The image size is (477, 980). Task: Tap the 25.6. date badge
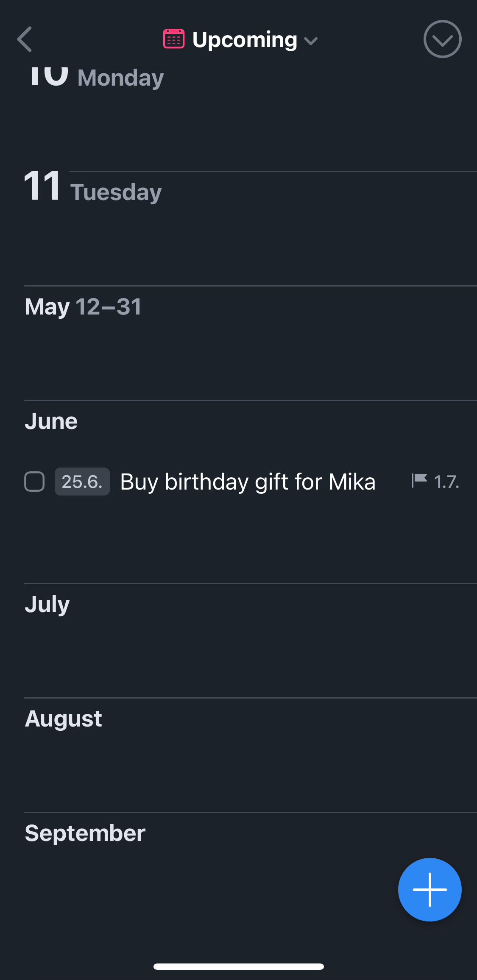82,482
